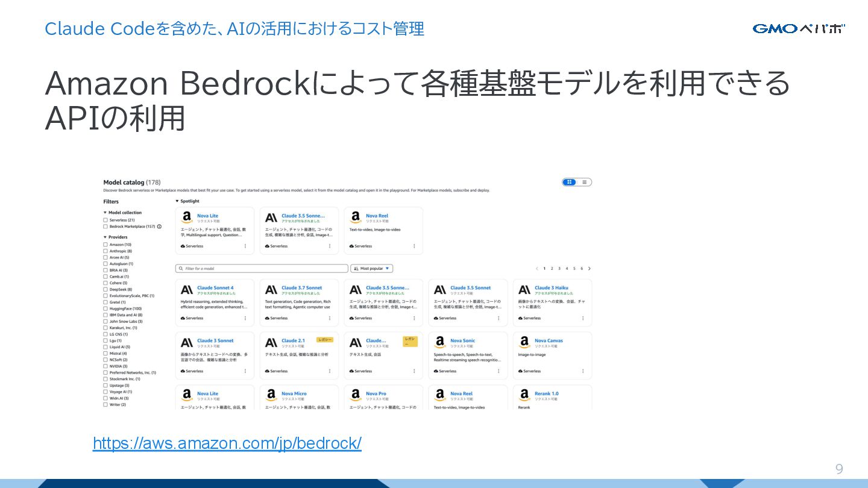This screenshot has width=868, height=488.
Task: Open the Claude 3 Haiku model link
Action: [551, 288]
